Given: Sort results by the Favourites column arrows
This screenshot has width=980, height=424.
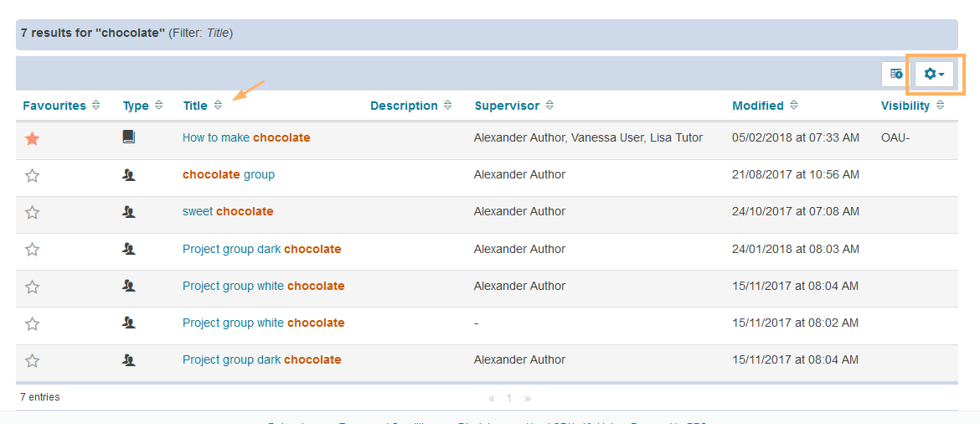Looking at the screenshot, I should coord(96,106).
